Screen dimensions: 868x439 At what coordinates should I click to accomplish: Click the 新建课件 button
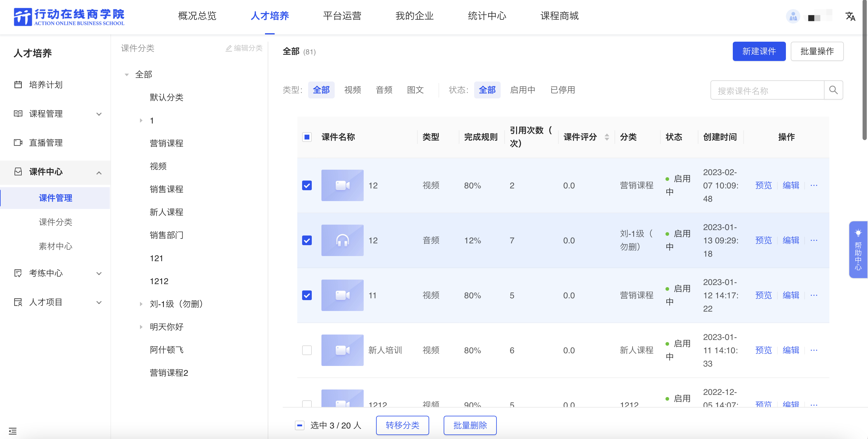[759, 51]
